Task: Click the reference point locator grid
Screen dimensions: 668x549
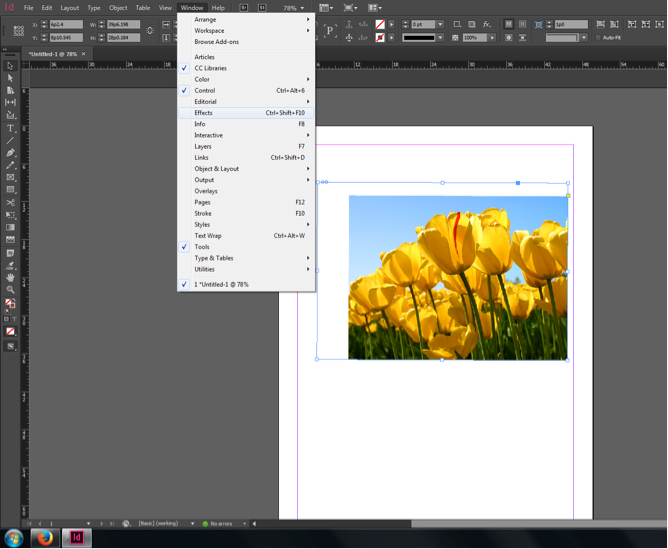Action: click(x=18, y=31)
